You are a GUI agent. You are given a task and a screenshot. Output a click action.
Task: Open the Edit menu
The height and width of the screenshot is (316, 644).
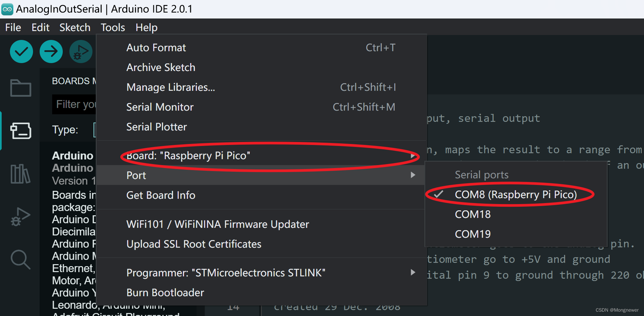tap(40, 27)
